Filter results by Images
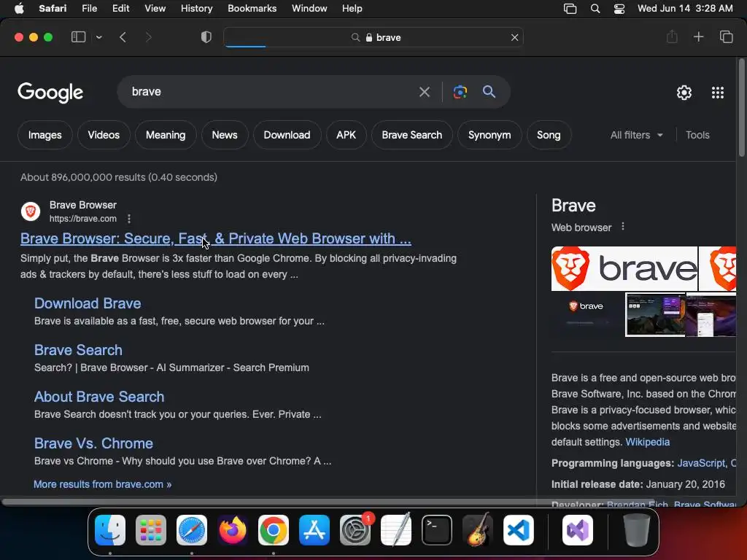Image resolution: width=747 pixels, height=560 pixels. coord(44,135)
